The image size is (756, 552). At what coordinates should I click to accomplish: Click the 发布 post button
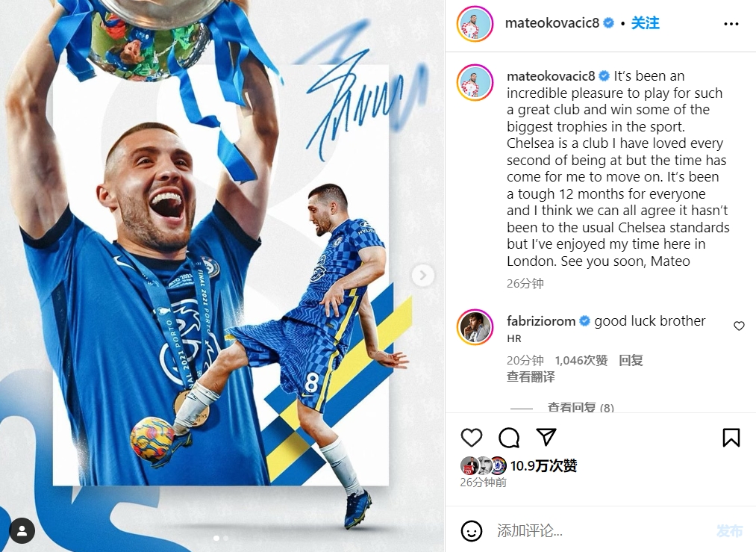click(729, 531)
